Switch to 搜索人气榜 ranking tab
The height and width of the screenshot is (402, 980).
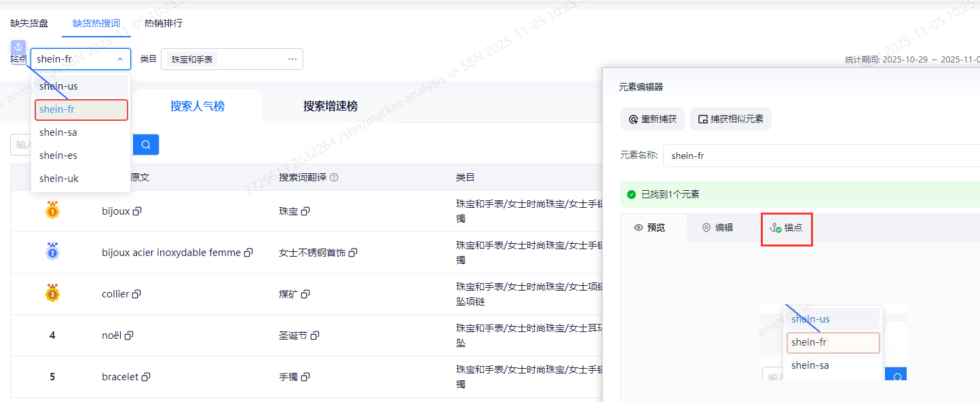(x=197, y=107)
